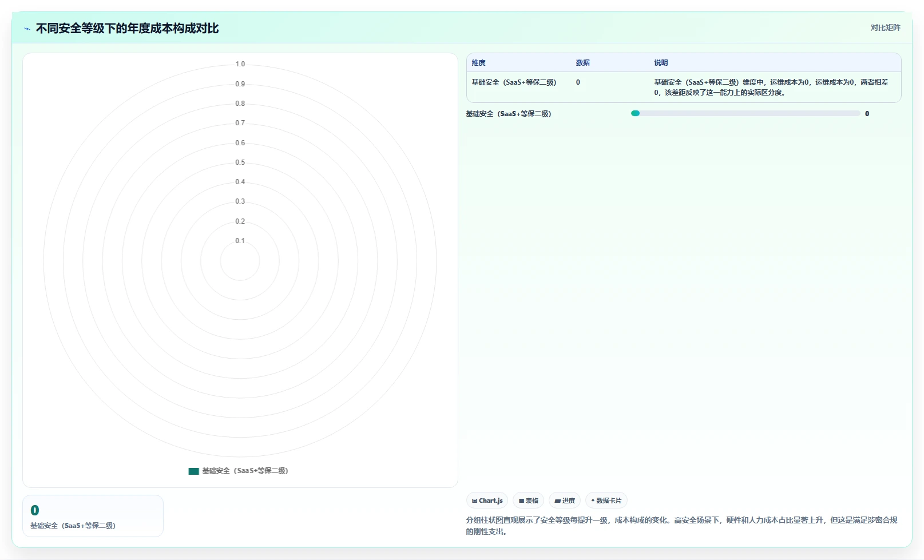Click the 0.8 radial axis label

240,104
